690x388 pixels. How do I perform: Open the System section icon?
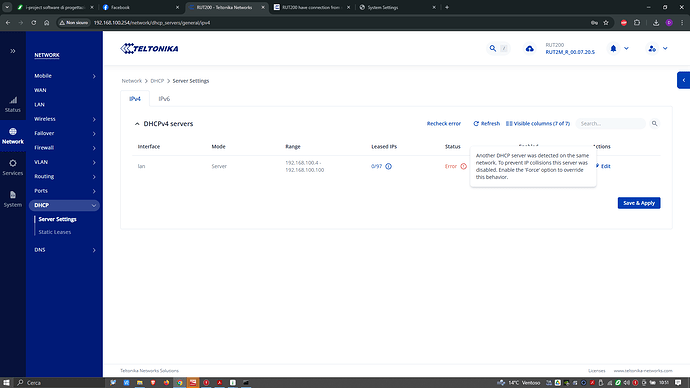click(x=13, y=195)
